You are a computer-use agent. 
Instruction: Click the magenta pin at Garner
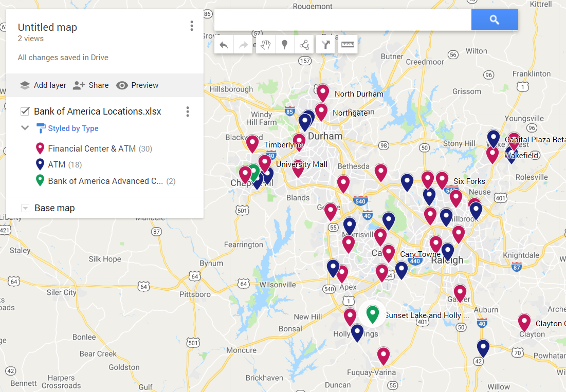(460, 292)
